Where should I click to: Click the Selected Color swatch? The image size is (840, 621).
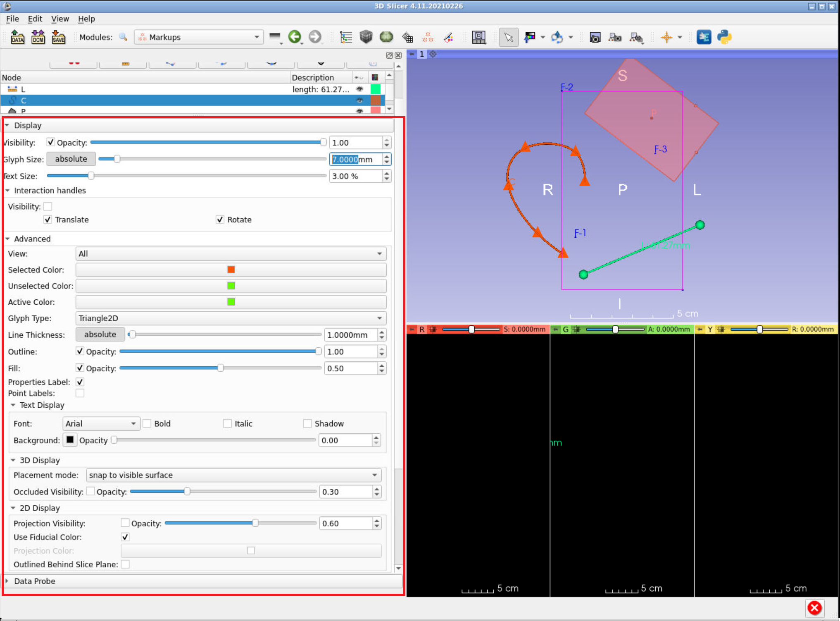pos(231,270)
